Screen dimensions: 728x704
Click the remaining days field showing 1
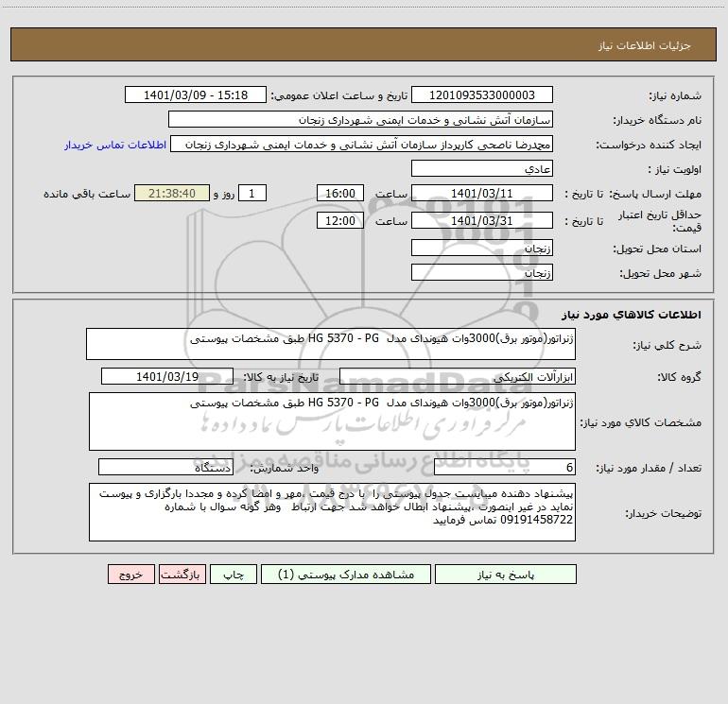click(252, 193)
